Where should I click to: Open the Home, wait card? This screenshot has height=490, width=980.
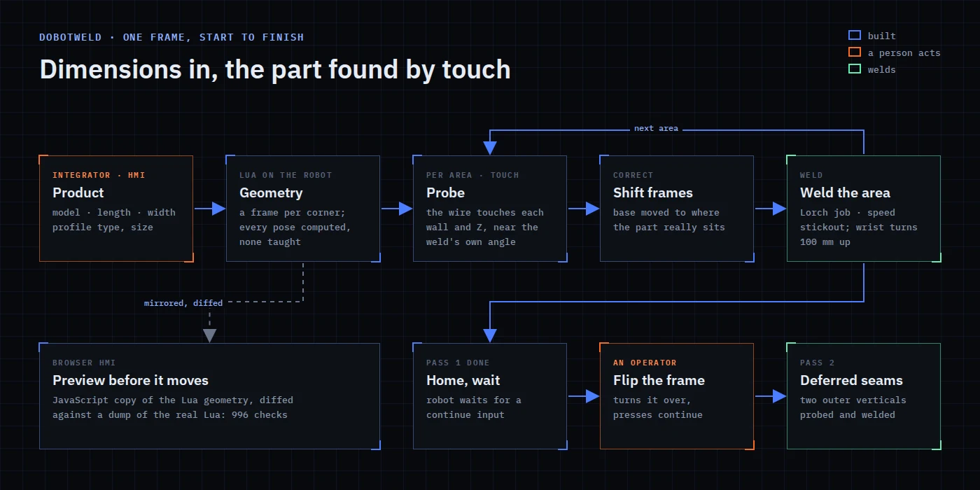coord(490,396)
